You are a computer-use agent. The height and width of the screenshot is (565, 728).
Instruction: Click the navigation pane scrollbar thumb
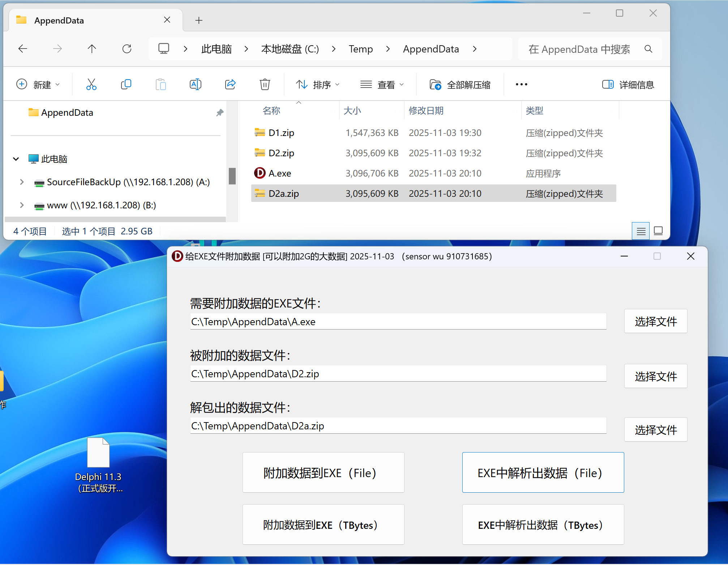coord(232,176)
